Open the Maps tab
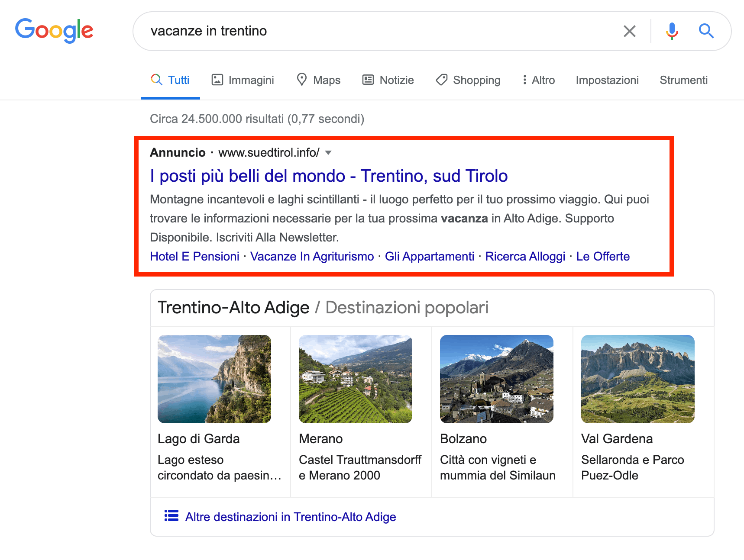Screen dimensions: 744x560 click(318, 80)
